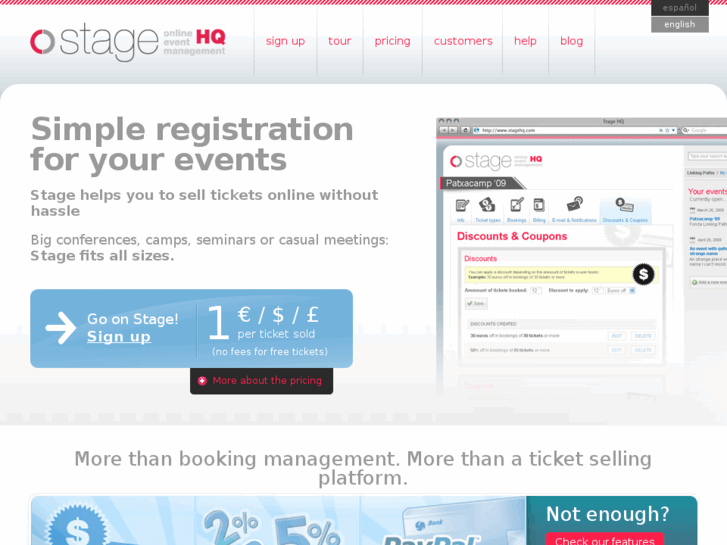Click the Not enough? heading
The height and width of the screenshot is (545, 727).
pos(607,514)
